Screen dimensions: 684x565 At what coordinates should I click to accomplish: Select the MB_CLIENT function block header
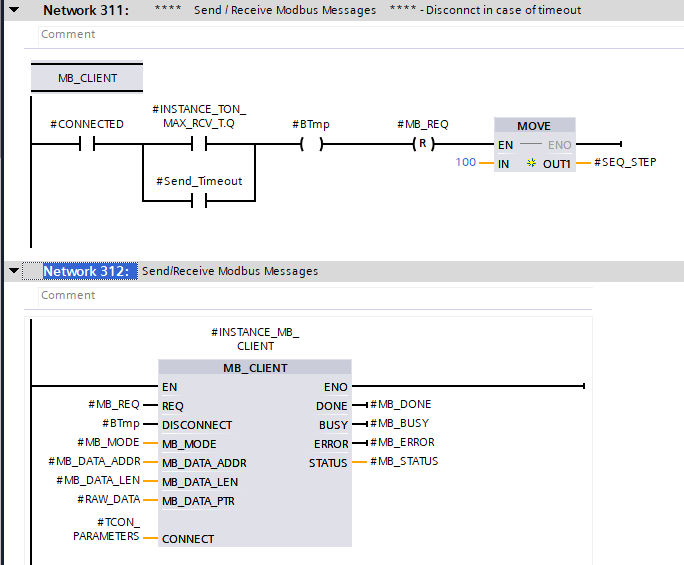(255, 368)
